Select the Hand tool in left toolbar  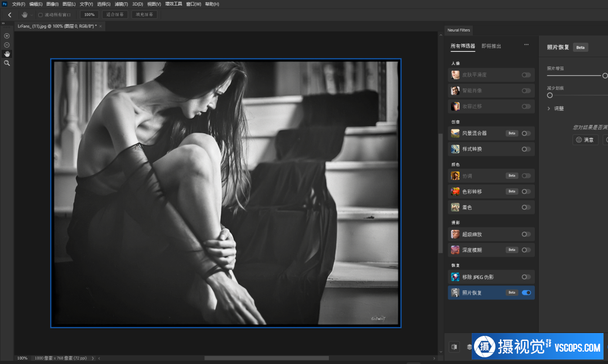click(7, 54)
